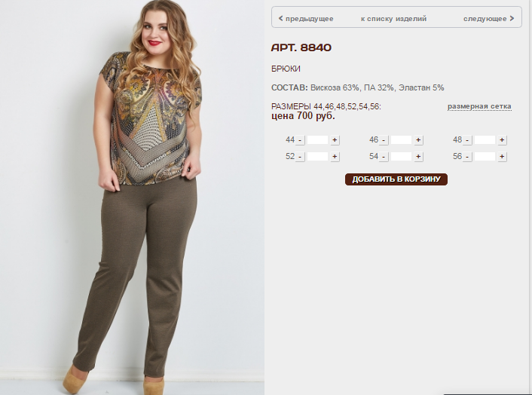Viewport: 532px width, 395px height.
Task: Focus the size 48 quantity field
Action: pos(485,139)
